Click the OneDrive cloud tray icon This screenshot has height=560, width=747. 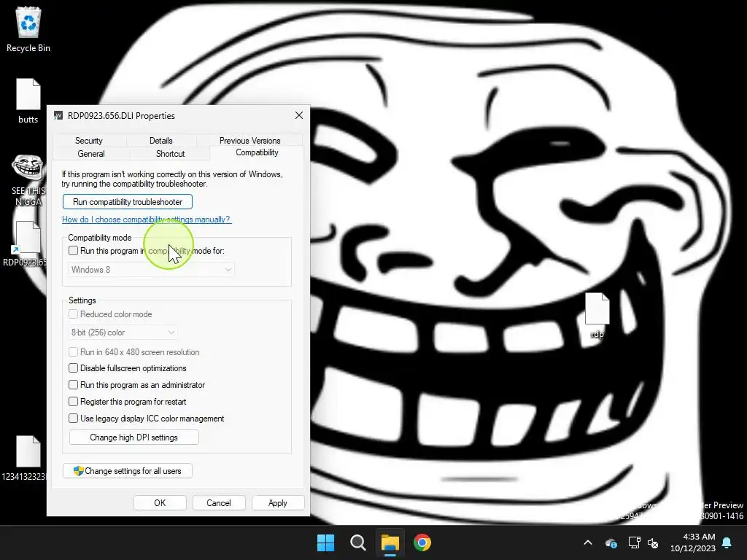[x=611, y=542]
